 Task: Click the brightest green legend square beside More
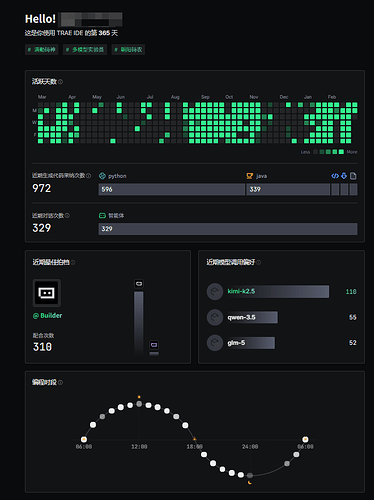341,152
